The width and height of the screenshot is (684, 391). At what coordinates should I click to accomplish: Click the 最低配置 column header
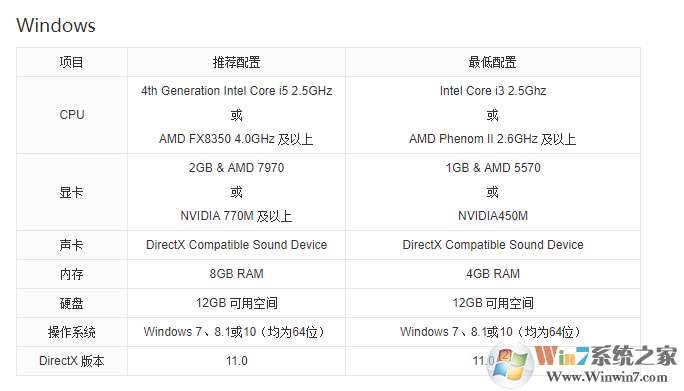(x=492, y=62)
